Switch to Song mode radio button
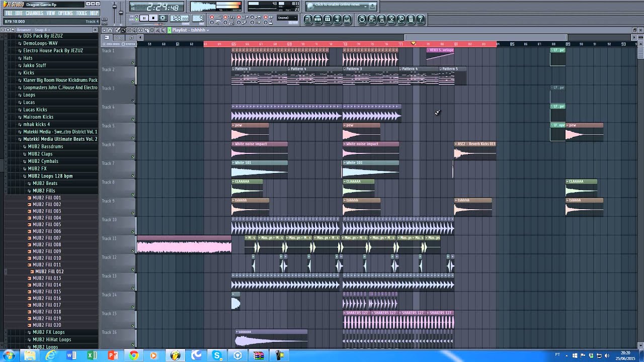 [137, 20]
